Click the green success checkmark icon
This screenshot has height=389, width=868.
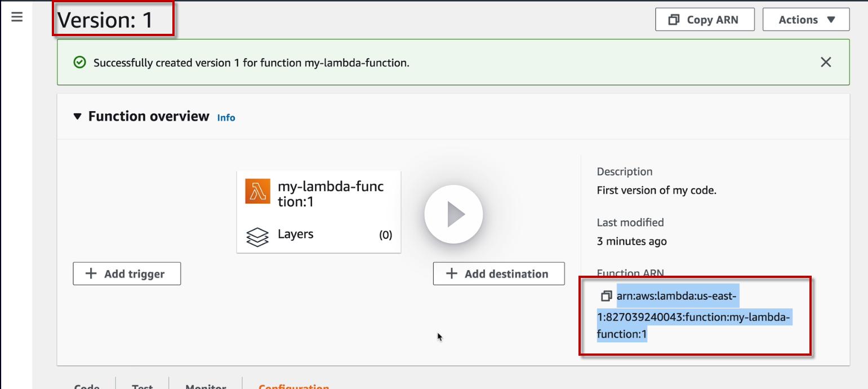80,63
